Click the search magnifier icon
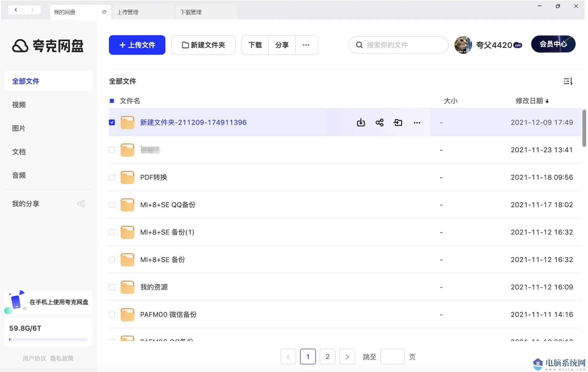 click(x=359, y=45)
